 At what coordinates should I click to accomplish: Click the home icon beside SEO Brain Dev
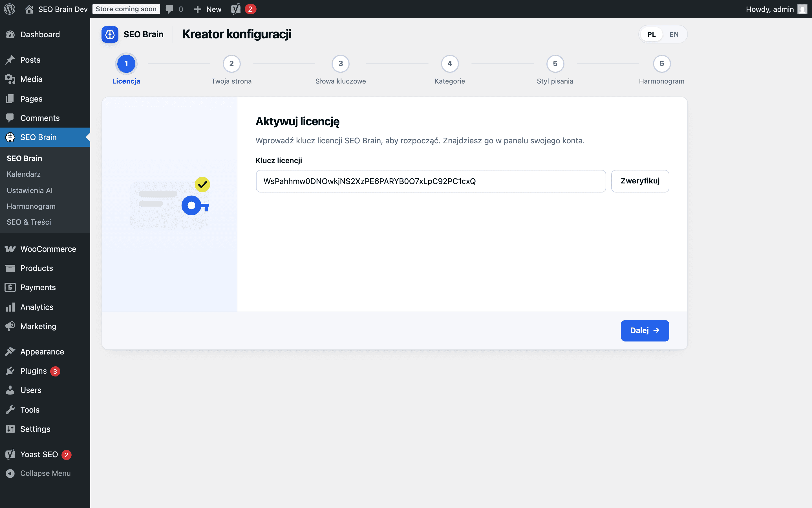click(29, 9)
